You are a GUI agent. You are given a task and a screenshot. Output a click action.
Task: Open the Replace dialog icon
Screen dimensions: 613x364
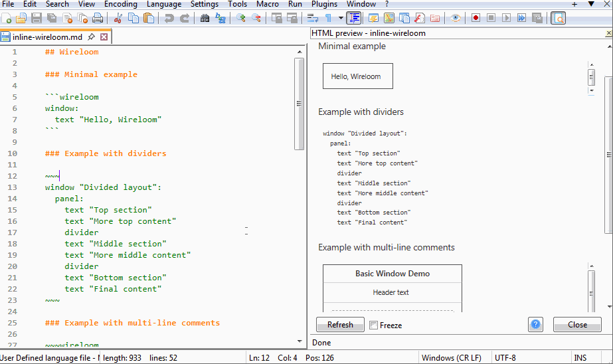point(220,18)
